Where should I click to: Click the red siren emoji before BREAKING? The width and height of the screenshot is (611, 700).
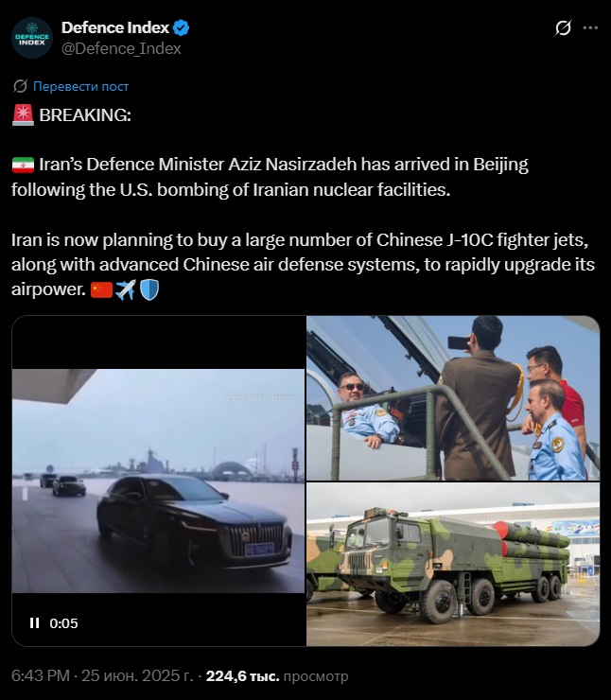pyautogui.click(x=23, y=115)
